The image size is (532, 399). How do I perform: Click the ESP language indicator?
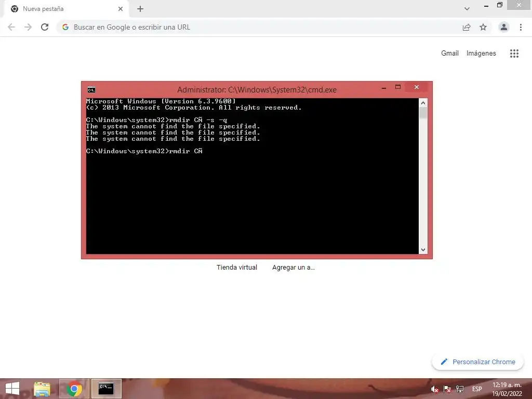coord(477,389)
